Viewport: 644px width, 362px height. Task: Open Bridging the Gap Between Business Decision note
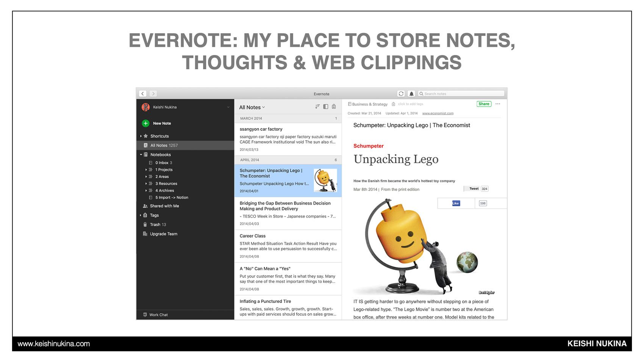click(x=288, y=213)
